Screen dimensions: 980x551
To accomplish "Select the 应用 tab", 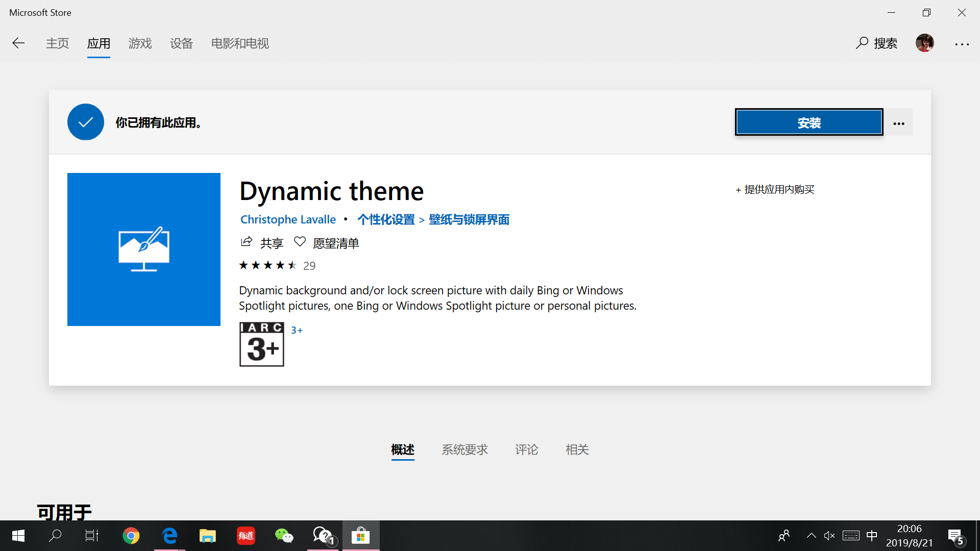I will coord(99,43).
